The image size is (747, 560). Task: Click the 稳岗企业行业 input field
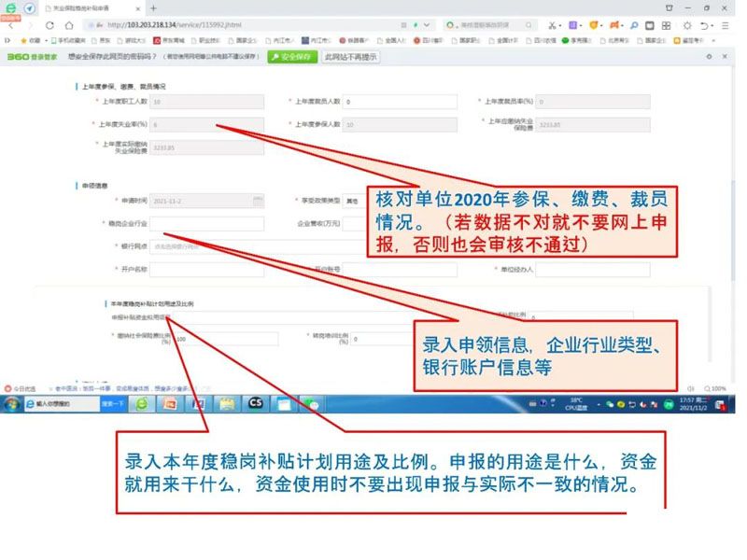click(207, 224)
